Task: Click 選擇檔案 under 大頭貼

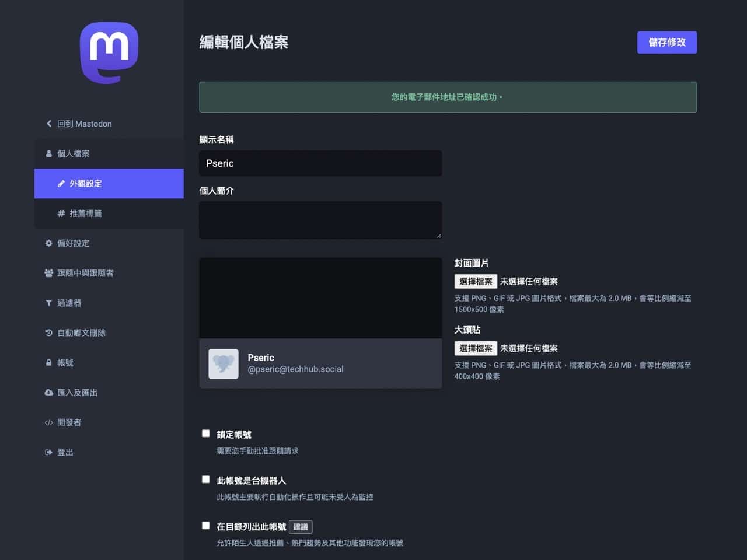Action: [476, 349]
